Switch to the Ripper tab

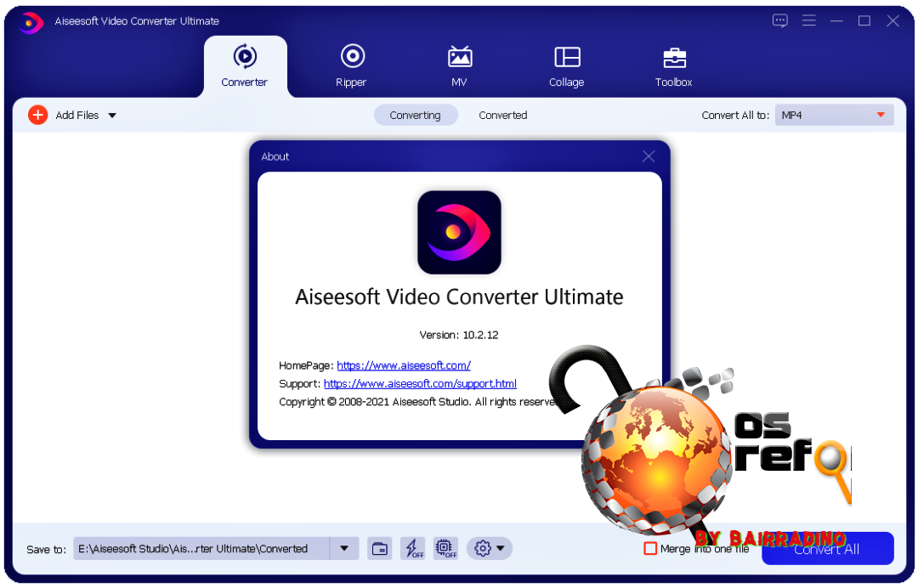click(351, 66)
